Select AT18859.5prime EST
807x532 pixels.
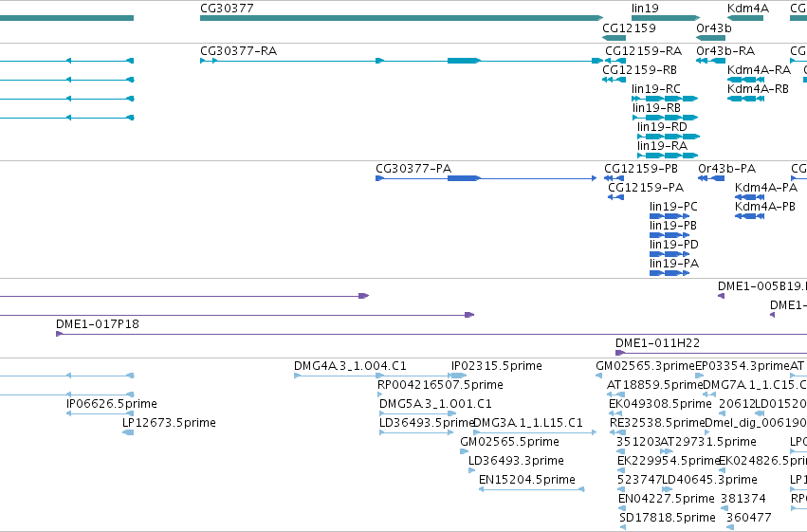coord(616,395)
